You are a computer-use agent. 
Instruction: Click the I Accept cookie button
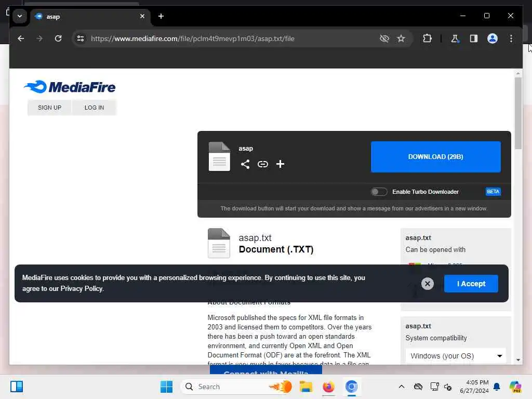tap(471, 284)
